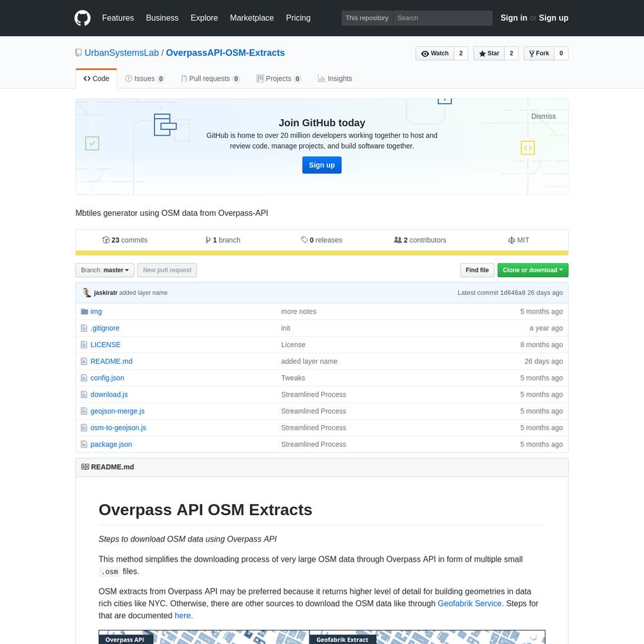Open the forks count next to Fork
This screenshot has width=644, height=644.
[561, 53]
